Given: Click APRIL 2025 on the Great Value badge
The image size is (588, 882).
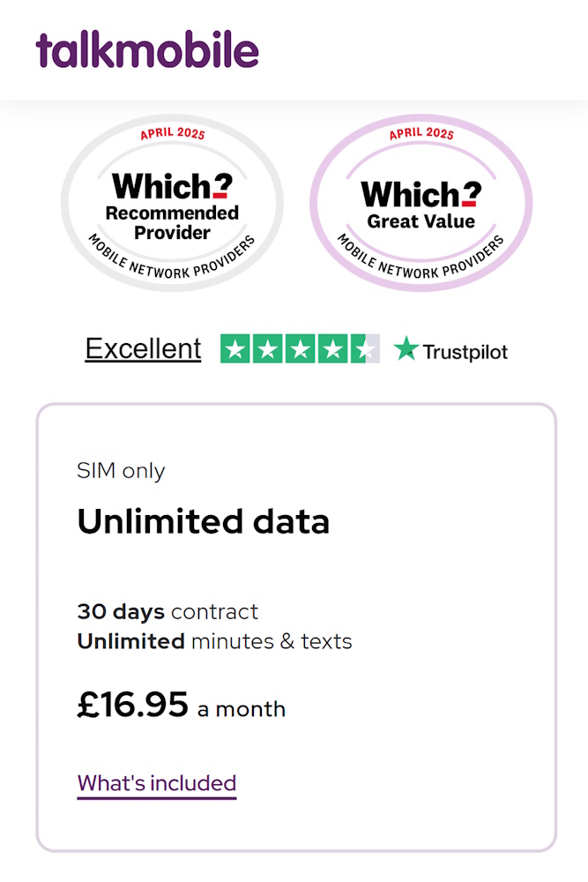Looking at the screenshot, I should click(x=421, y=134).
